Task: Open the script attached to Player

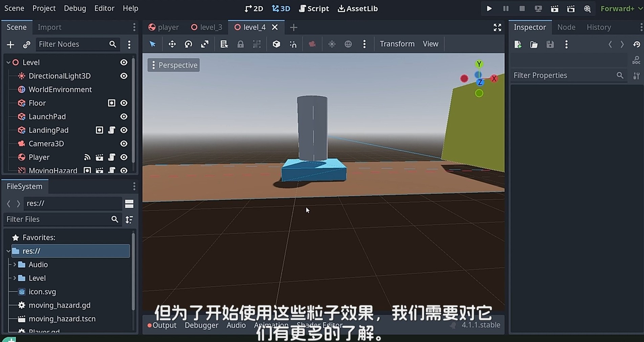Action: click(112, 157)
